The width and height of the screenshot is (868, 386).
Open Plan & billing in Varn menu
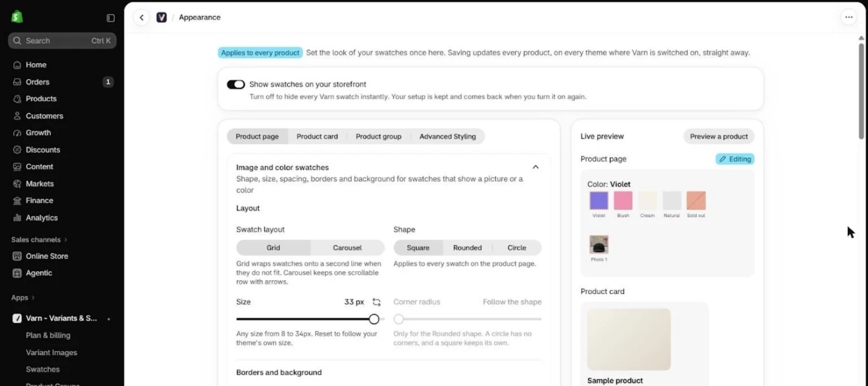tap(48, 335)
